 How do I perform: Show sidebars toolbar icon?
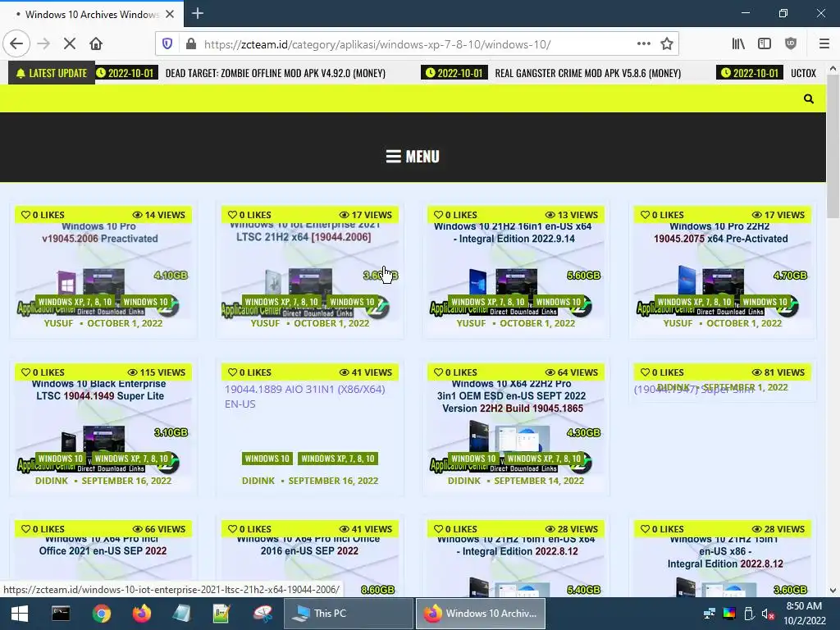tap(765, 44)
